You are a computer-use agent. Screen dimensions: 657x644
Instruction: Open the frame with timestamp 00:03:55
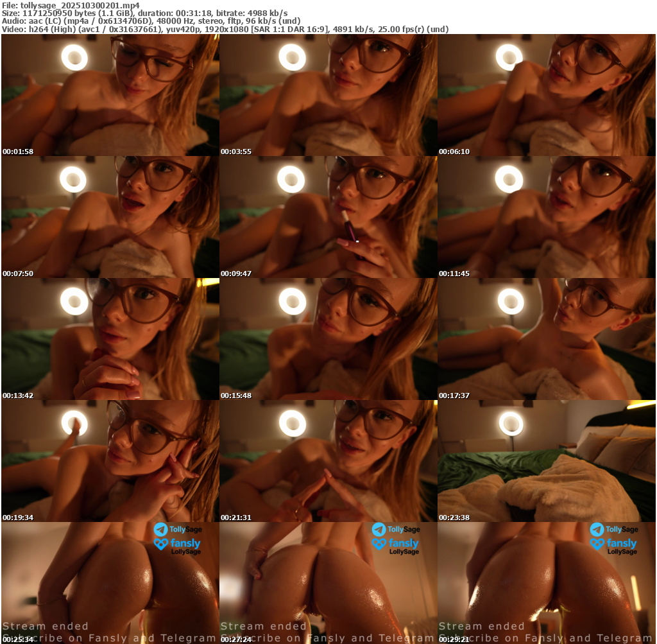328,95
